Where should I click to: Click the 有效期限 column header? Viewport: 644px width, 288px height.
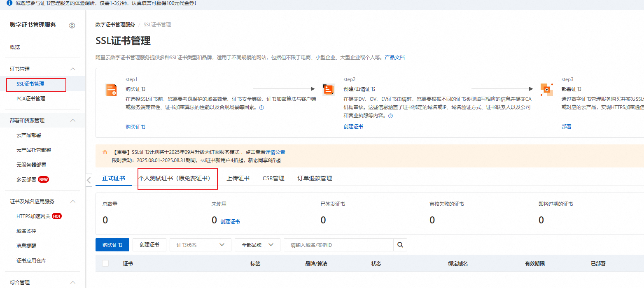click(x=535, y=263)
